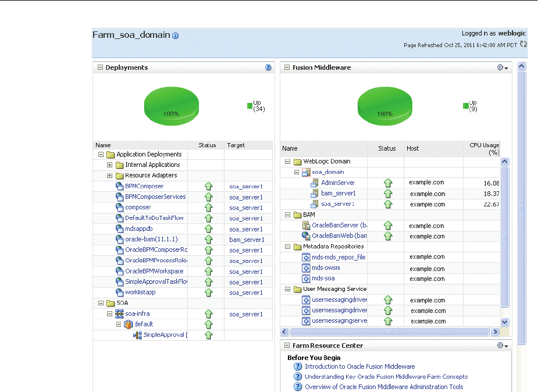538x392 pixels.
Task: Click the help icon beside Introduction to Oracle Fusion Middleware
Action: tap(298, 366)
